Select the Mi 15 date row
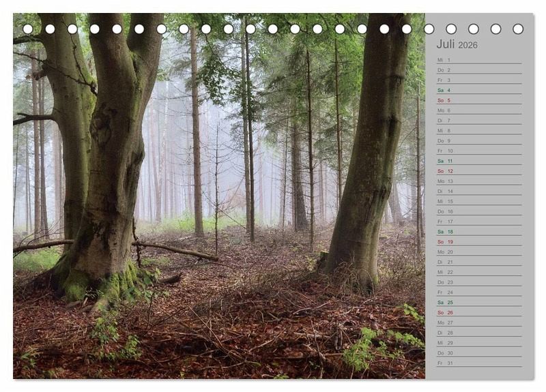 tap(444, 201)
